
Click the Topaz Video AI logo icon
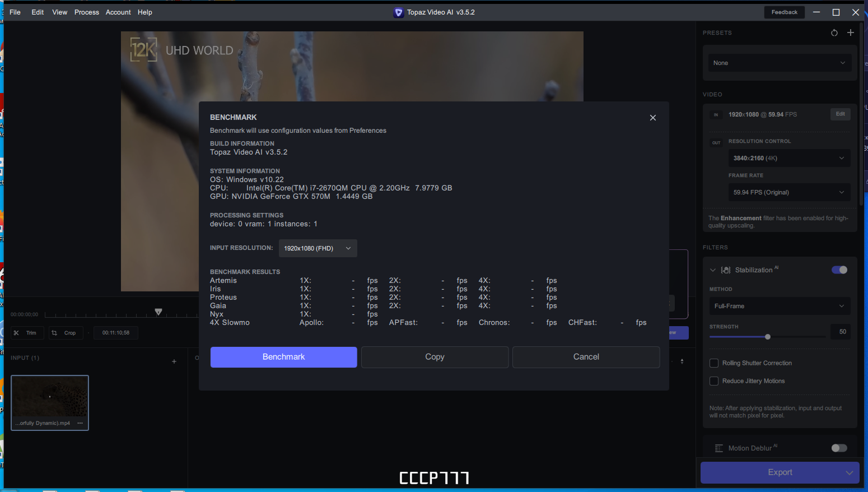pyautogui.click(x=399, y=12)
